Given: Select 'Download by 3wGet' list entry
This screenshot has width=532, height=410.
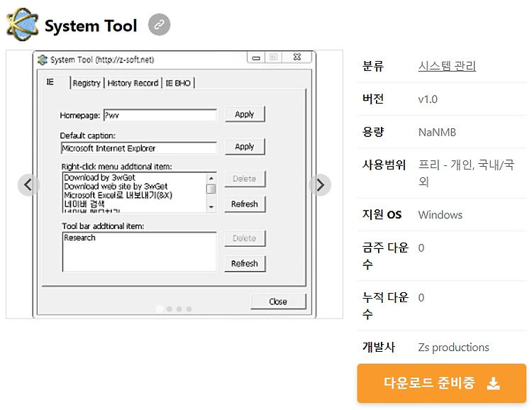Looking at the screenshot, I should coord(99,177).
